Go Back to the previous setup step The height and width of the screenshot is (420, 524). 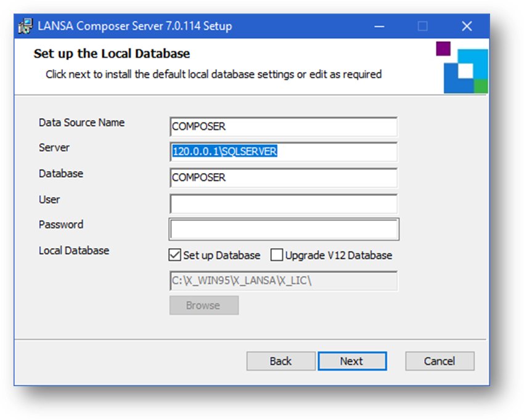click(280, 361)
